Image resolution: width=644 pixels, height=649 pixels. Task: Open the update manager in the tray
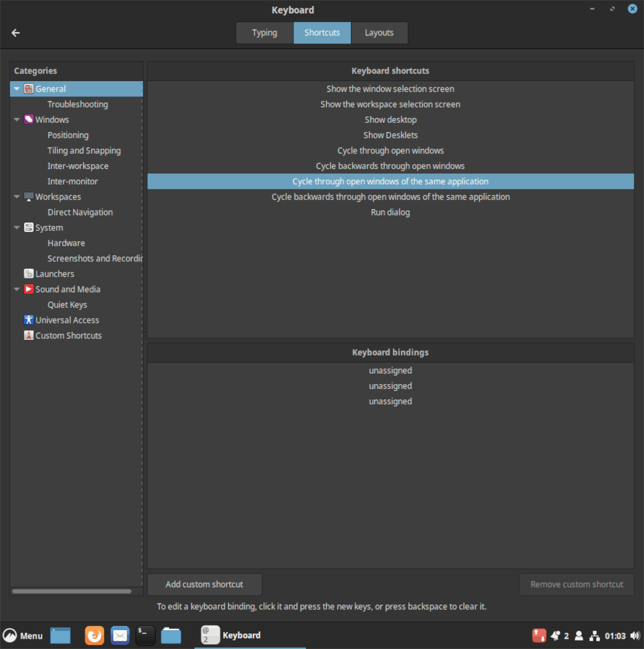(x=539, y=635)
